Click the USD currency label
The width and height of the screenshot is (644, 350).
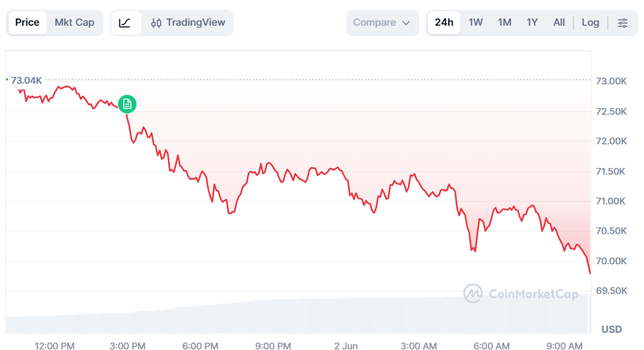pos(612,330)
